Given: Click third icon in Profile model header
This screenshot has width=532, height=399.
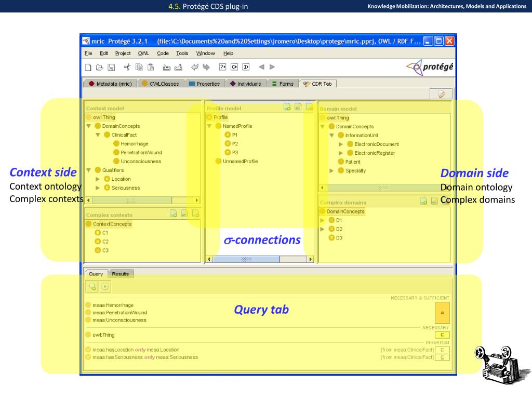Looking at the screenshot, I should 309,107.
